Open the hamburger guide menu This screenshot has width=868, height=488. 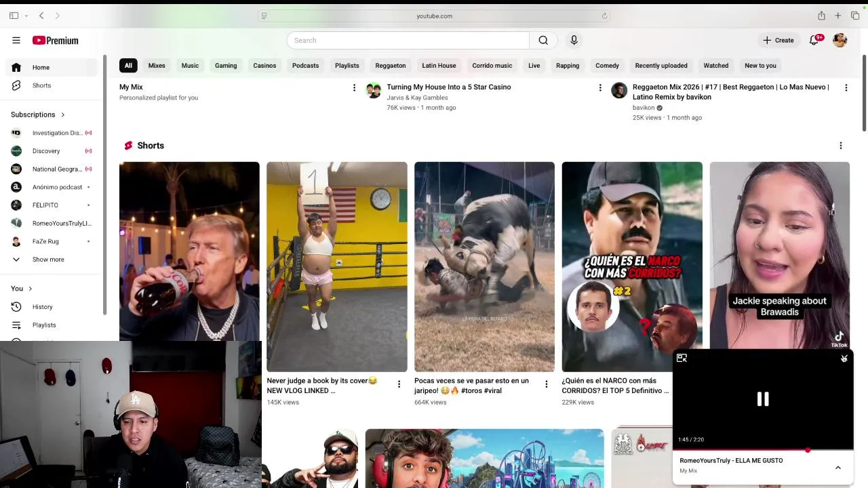click(x=16, y=41)
